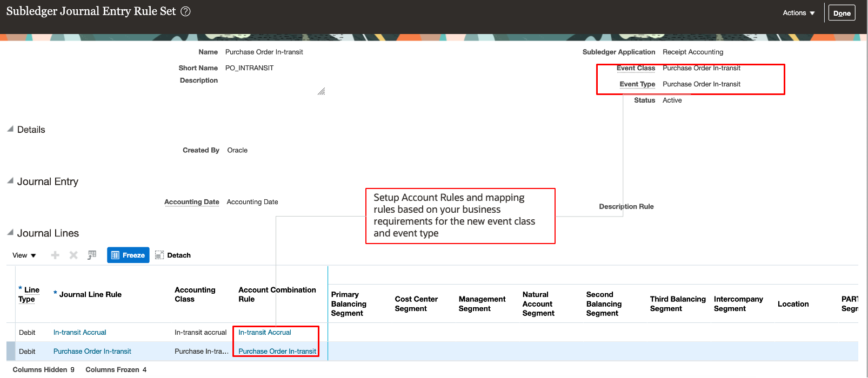Click the Active status value
The image size is (868, 378).
pyautogui.click(x=672, y=100)
